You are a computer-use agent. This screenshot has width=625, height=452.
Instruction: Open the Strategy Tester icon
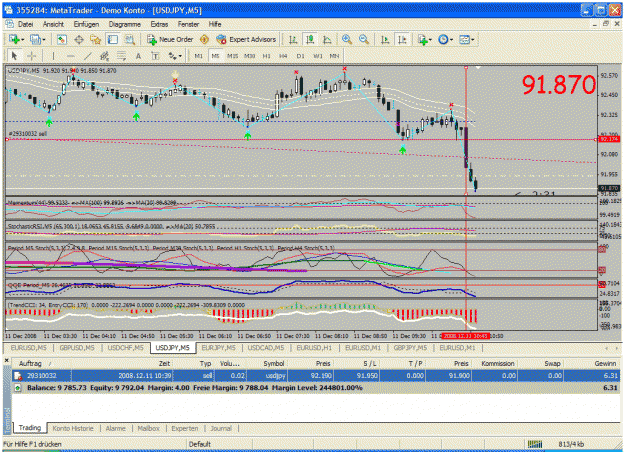pos(130,39)
